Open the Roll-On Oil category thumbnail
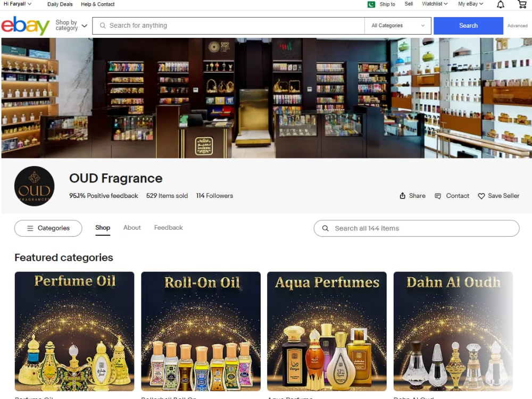The width and height of the screenshot is (532, 399). (x=201, y=331)
